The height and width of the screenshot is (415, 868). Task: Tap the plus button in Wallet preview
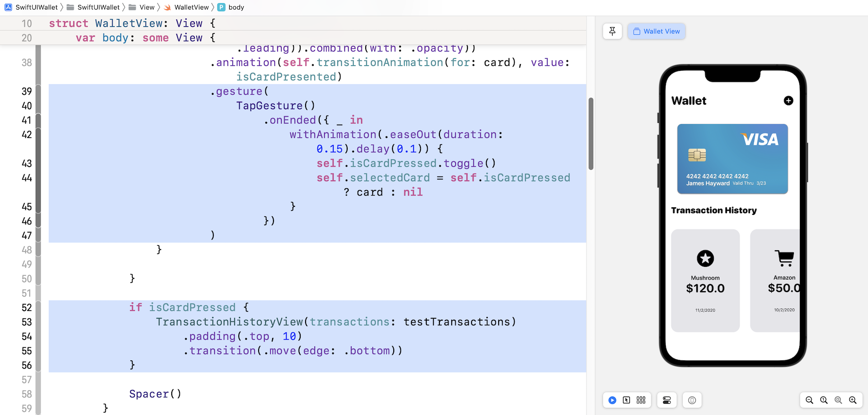coord(788,101)
